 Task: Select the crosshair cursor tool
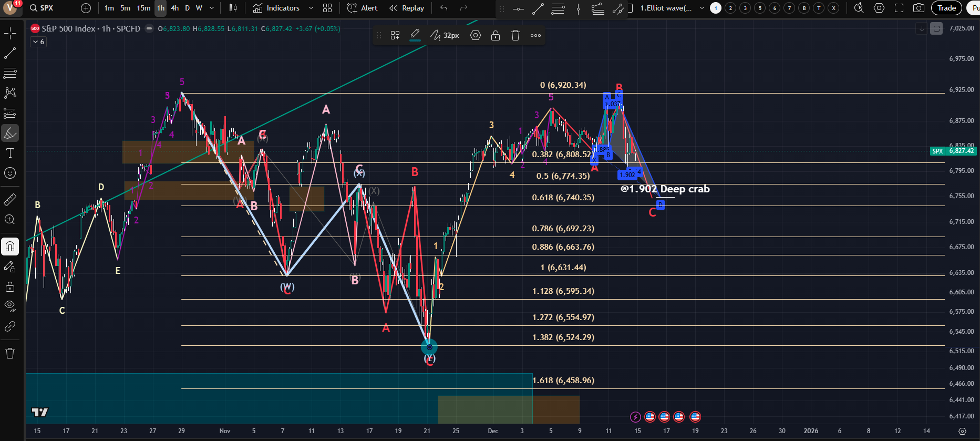tap(10, 34)
